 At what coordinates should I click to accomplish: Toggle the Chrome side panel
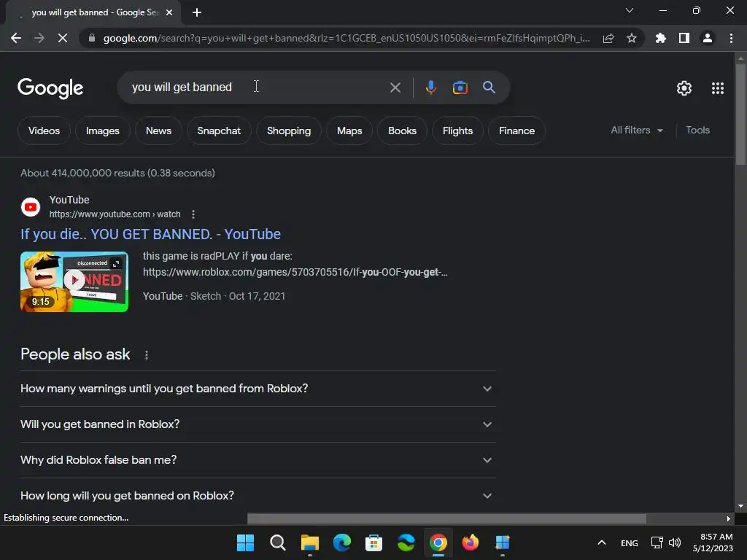coord(684,38)
